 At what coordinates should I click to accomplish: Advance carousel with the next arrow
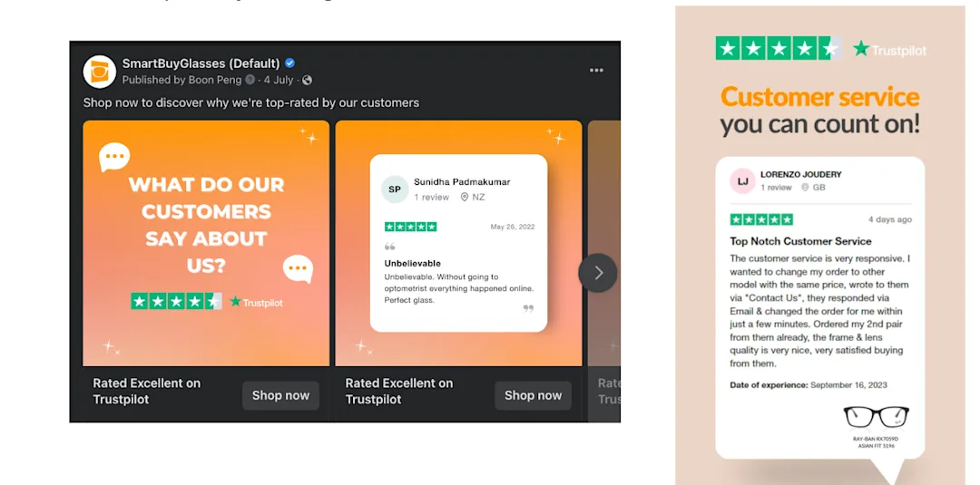pyautogui.click(x=598, y=273)
